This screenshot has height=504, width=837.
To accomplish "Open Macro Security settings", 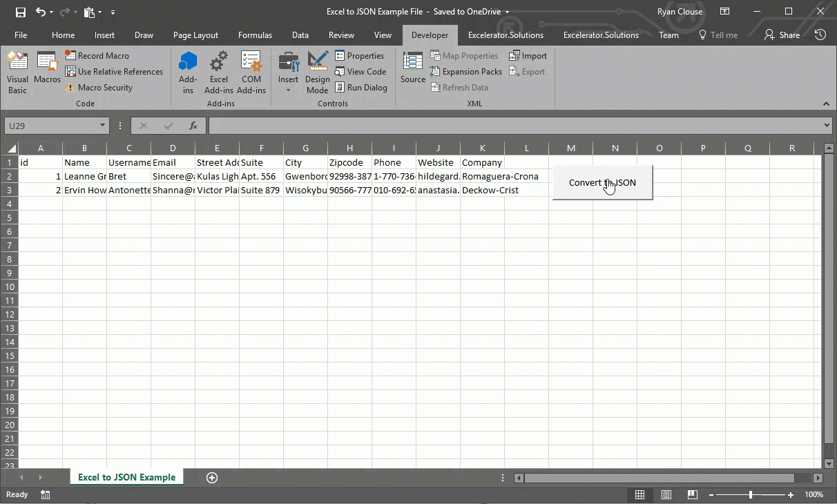I will coord(100,87).
